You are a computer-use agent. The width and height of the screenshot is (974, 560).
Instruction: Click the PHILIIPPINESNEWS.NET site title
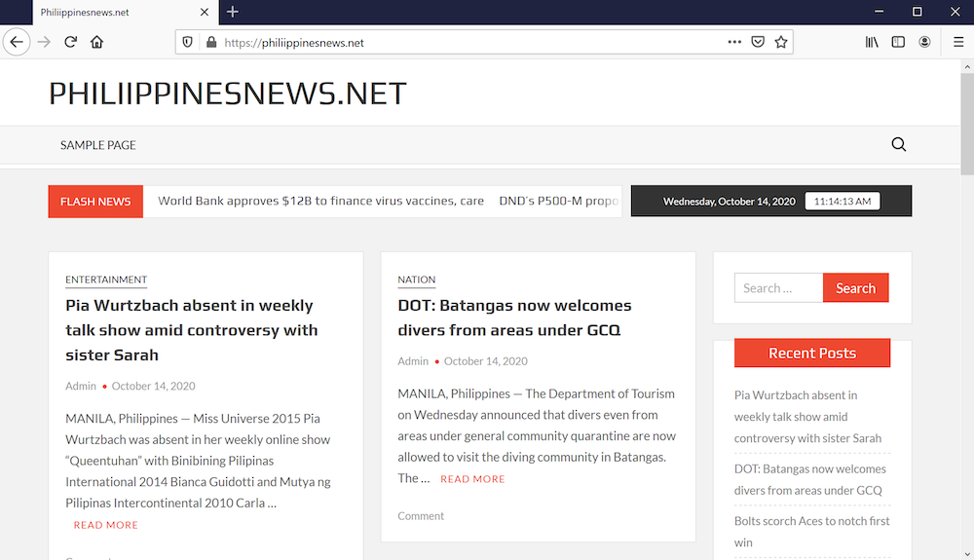(x=227, y=93)
